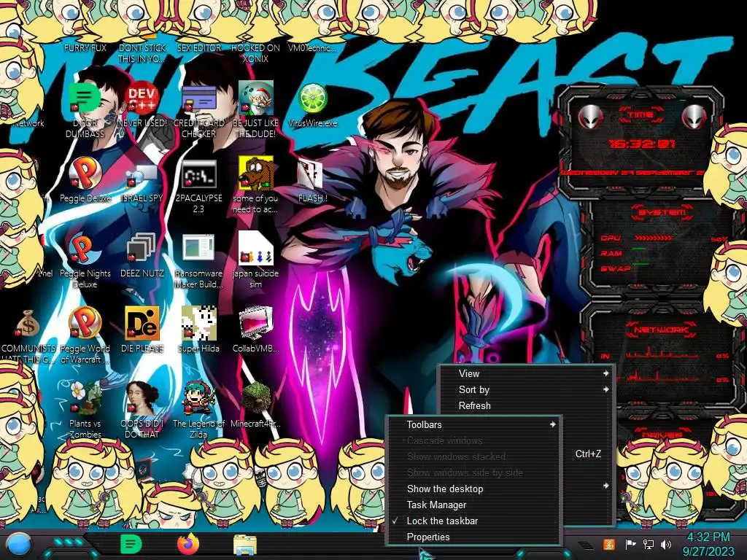747x560 pixels.
Task: Select Refresh in the desktop menu
Action: (527, 405)
